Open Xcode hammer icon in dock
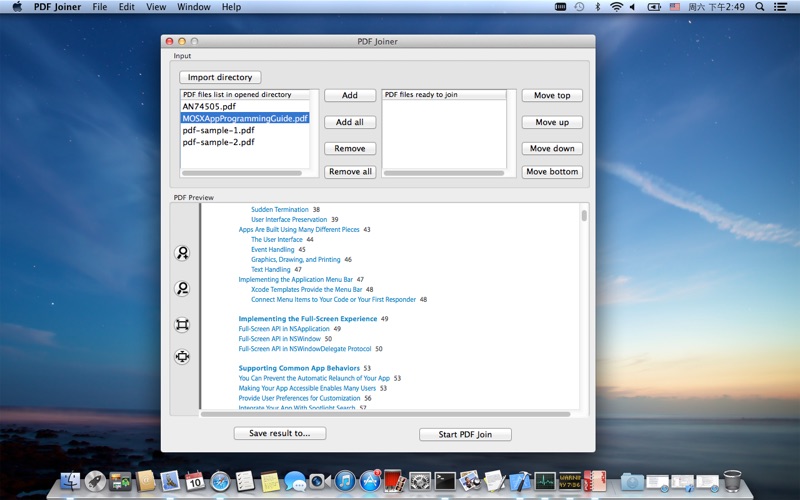800x500 pixels. point(520,481)
